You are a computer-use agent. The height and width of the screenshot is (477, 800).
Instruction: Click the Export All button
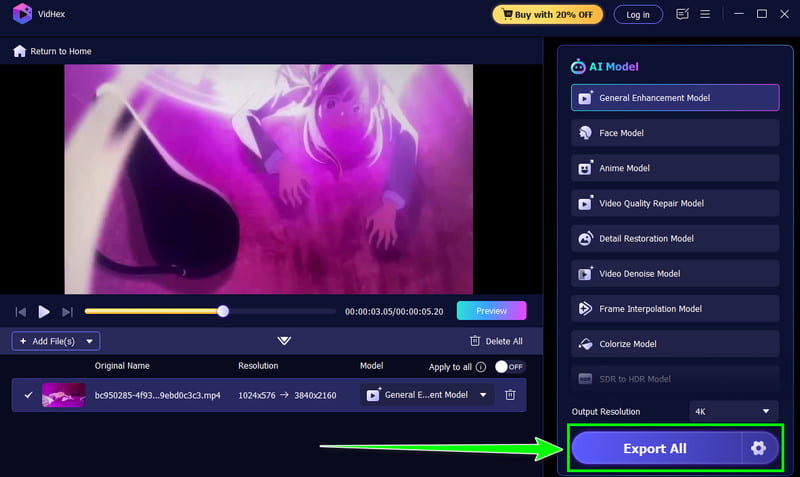pyautogui.click(x=656, y=448)
